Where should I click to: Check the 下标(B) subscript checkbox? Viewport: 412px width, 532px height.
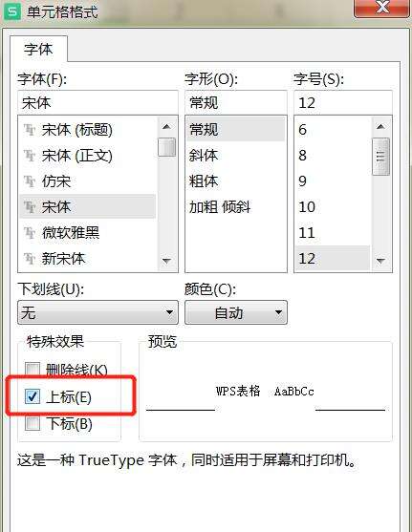(x=33, y=423)
